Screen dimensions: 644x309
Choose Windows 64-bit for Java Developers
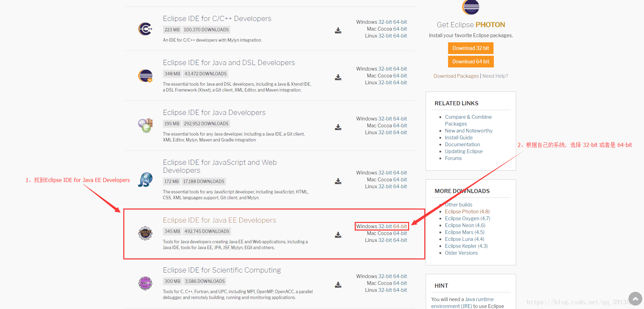[x=400, y=119]
